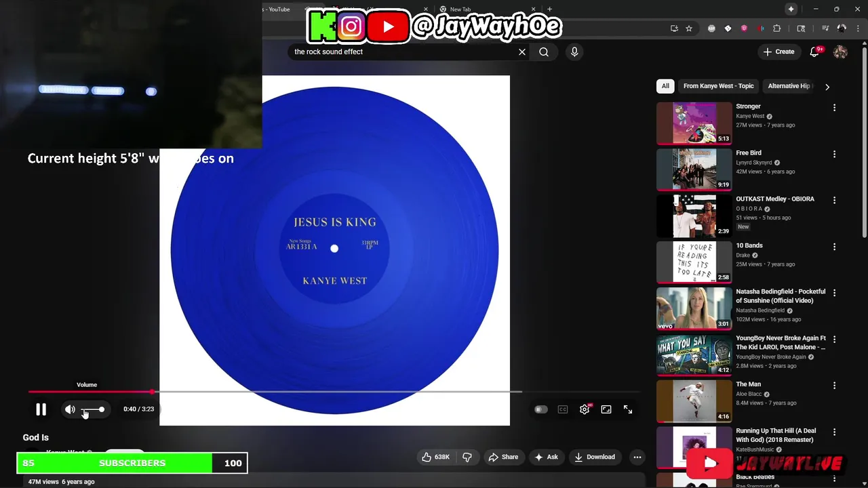The image size is (868, 488).
Task: Like the video with 638K thumbs up
Action: coord(435,457)
